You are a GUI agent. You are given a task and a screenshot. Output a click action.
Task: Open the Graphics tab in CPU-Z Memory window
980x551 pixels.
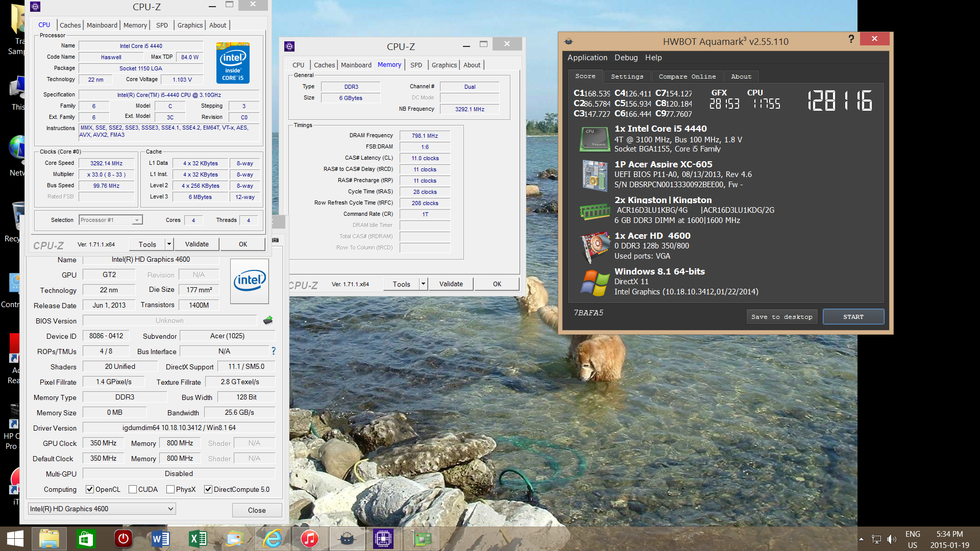[x=444, y=65]
